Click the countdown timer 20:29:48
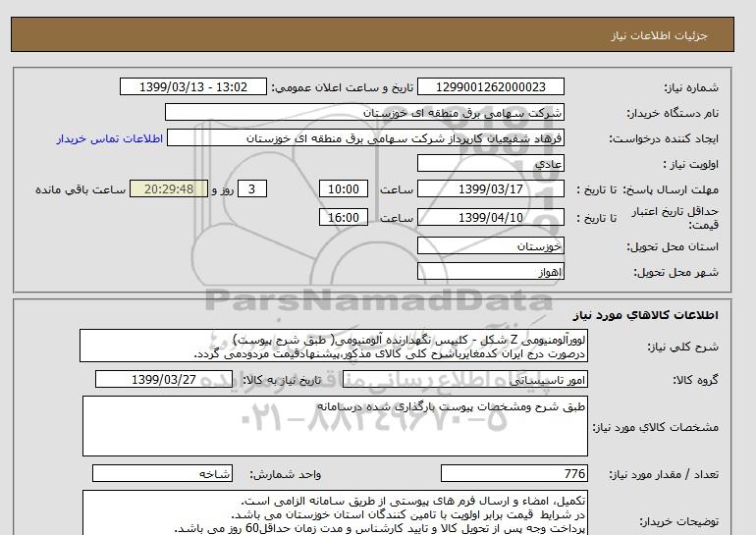The width and height of the screenshot is (756, 535). [x=167, y=189]
